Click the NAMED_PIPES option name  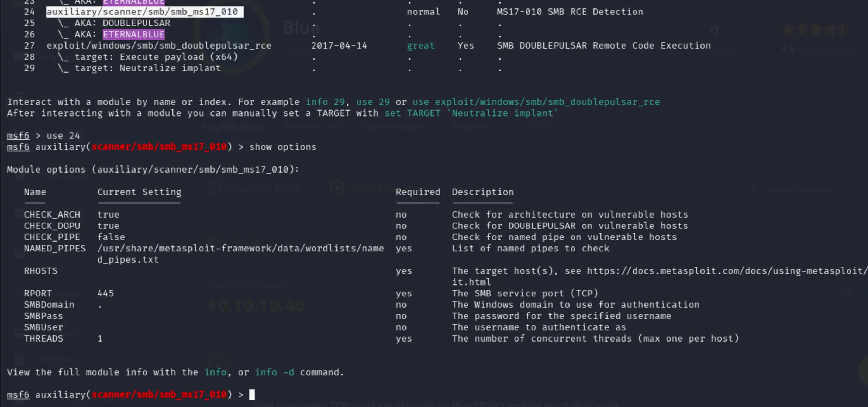pos(55,249)
